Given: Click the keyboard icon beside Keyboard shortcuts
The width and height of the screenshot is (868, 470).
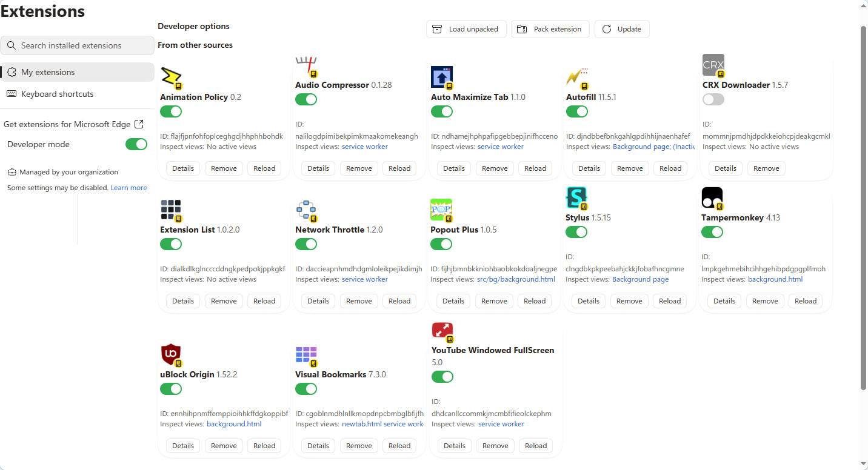Looking at the screenshot, I should point(12,94).
